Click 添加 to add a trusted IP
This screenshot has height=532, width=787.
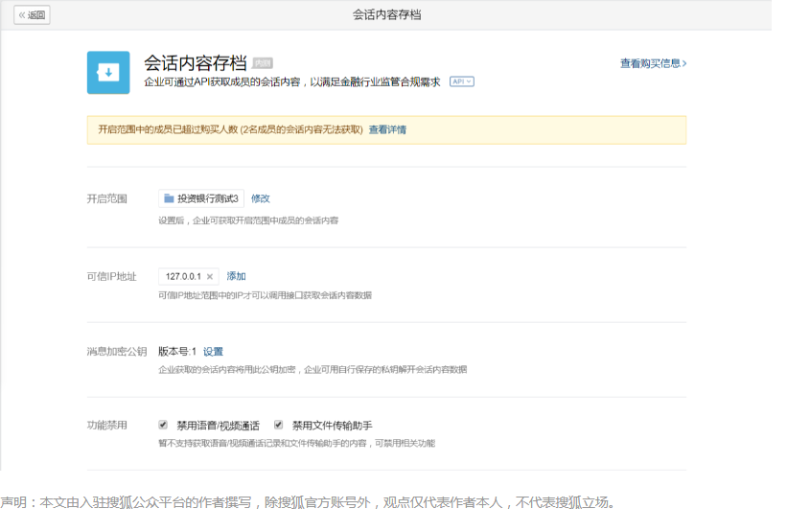tap(236, 276)
